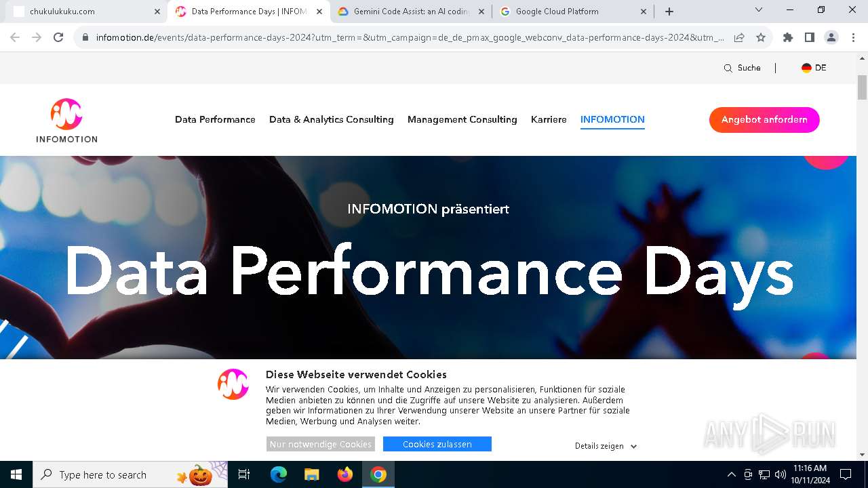Viewport: 868px width, 488px height.
Task: Open network status tray icon
Action: (764, 474)
